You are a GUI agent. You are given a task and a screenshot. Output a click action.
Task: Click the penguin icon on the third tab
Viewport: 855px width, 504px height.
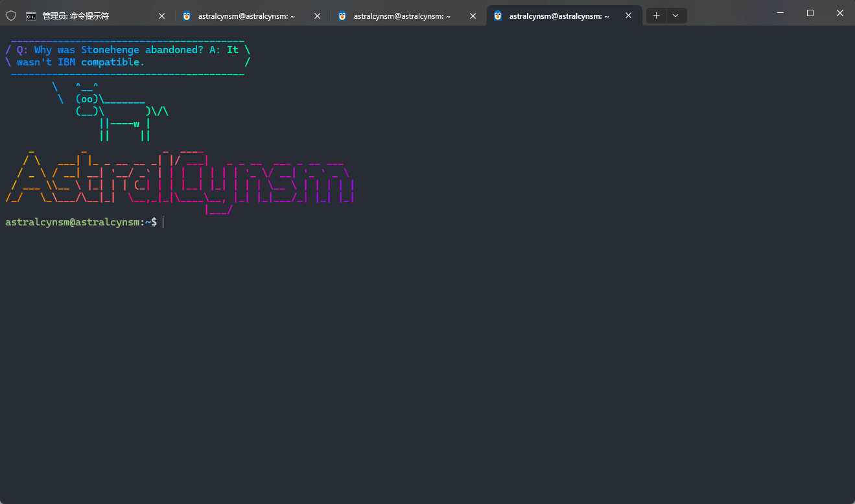342,16
